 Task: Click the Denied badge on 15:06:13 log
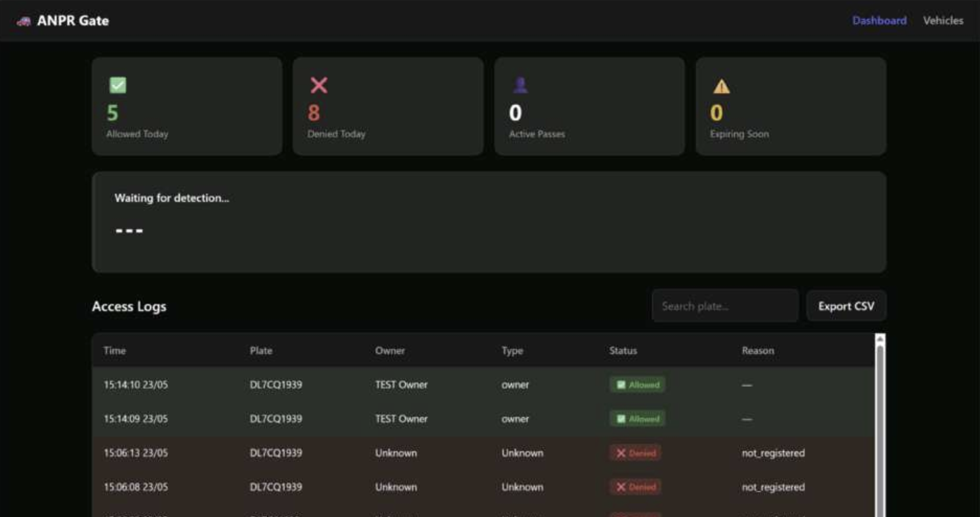[x=635, y=453]
